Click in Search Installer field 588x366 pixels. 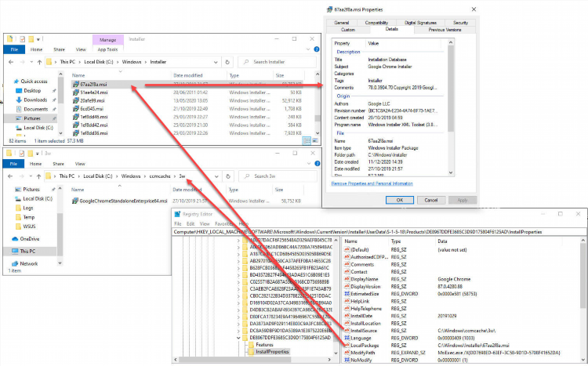pos(277,62)
